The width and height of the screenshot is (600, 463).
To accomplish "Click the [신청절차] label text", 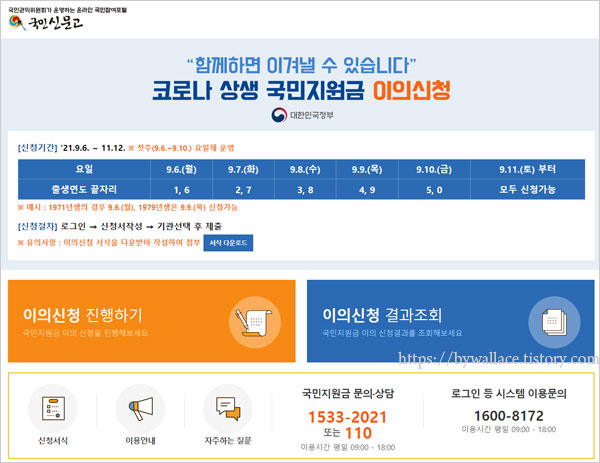I will pyautogui.click(x=38, y=227).
